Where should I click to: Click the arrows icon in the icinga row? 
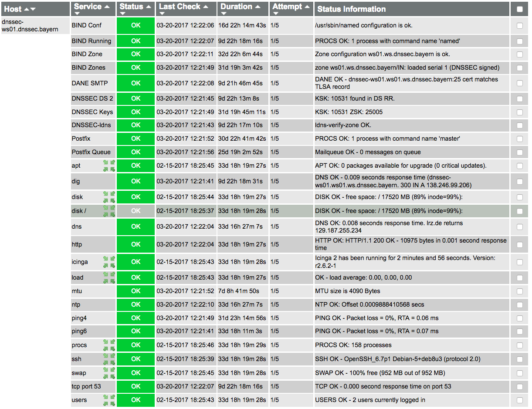click(x=109, y=262)
